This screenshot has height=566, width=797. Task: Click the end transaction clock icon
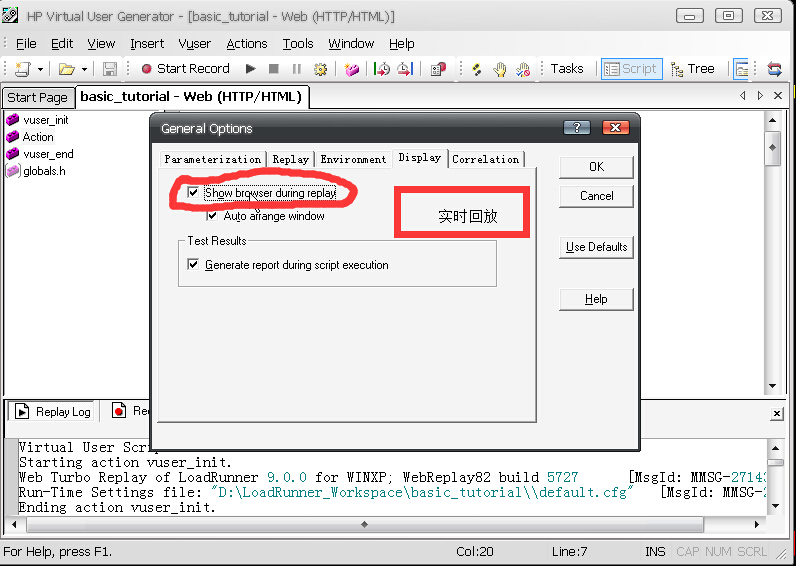tap(405, 69)
